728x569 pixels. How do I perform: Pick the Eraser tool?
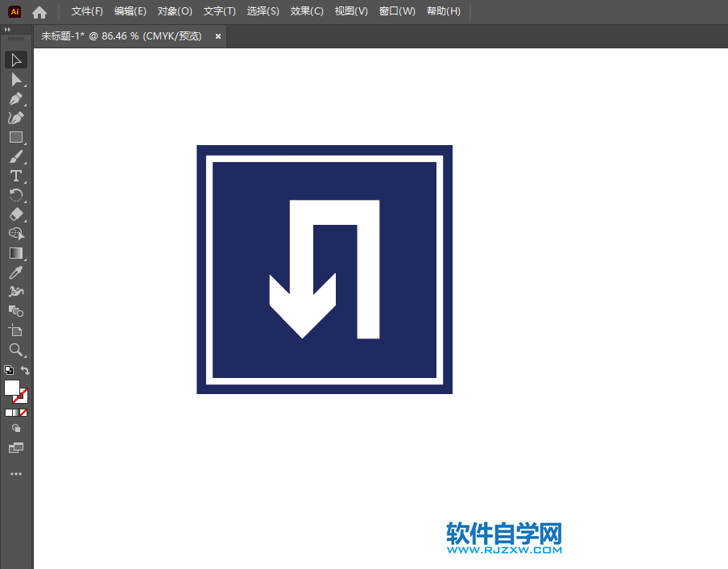tap(16, 214)
